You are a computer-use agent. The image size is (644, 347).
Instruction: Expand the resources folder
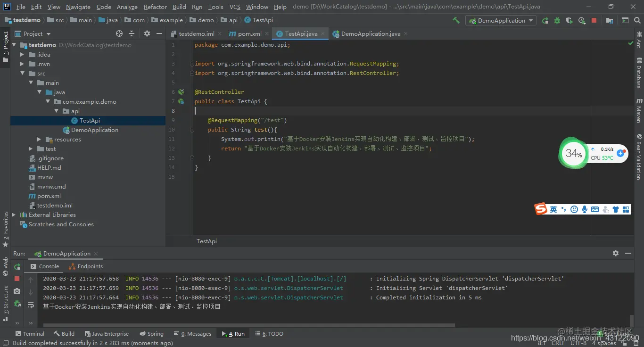[39, 140]
